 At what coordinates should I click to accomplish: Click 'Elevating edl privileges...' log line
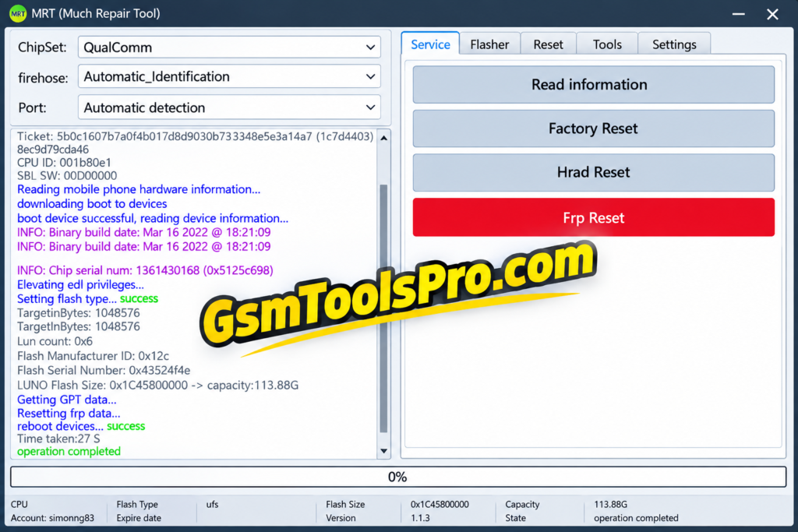(80, 285)
